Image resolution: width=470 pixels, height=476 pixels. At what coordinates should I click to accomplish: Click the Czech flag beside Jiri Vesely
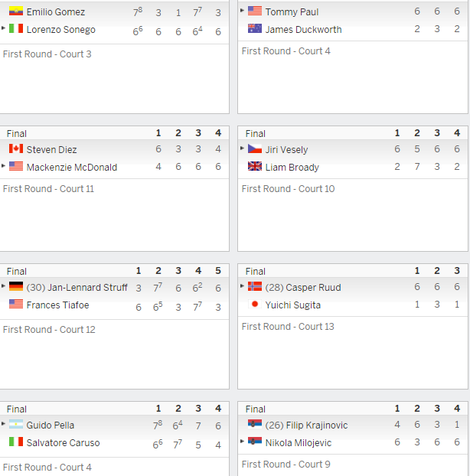coord(255,148)
